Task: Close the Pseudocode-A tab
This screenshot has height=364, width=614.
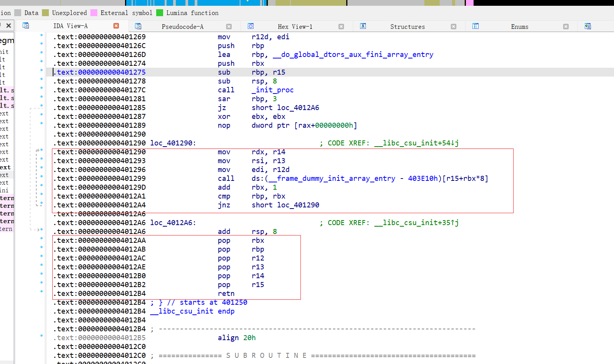Action: [229, 27]
